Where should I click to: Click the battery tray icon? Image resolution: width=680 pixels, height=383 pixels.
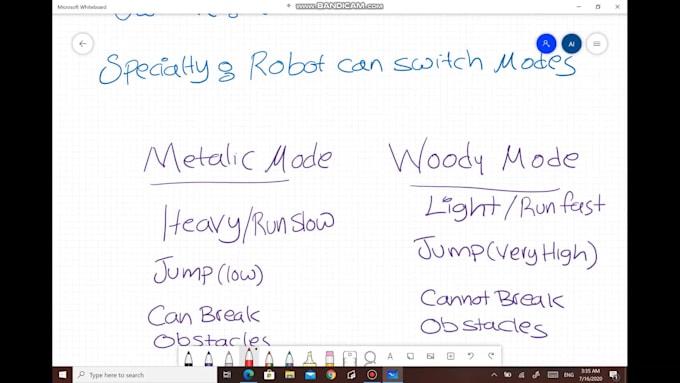pyautogui.click(x=507, y=375)
